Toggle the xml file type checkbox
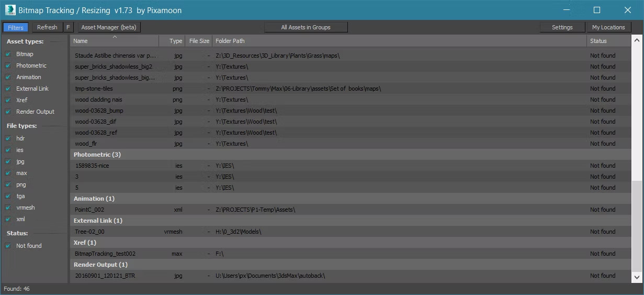Screen dimensions: 644x295 8,219
